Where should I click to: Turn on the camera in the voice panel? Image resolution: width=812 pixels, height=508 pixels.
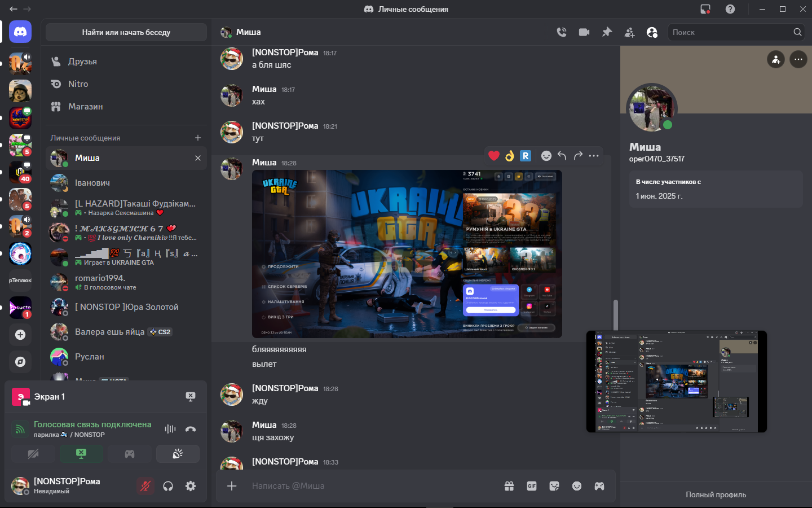[33, 454]
